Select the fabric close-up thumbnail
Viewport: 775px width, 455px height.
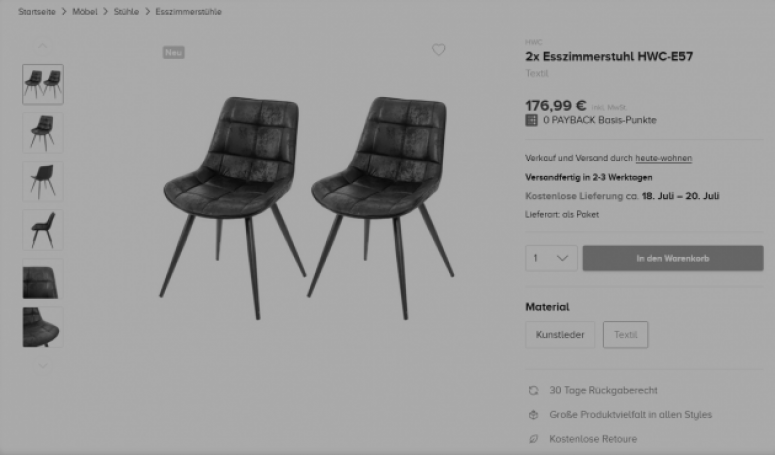pos(43,279)
